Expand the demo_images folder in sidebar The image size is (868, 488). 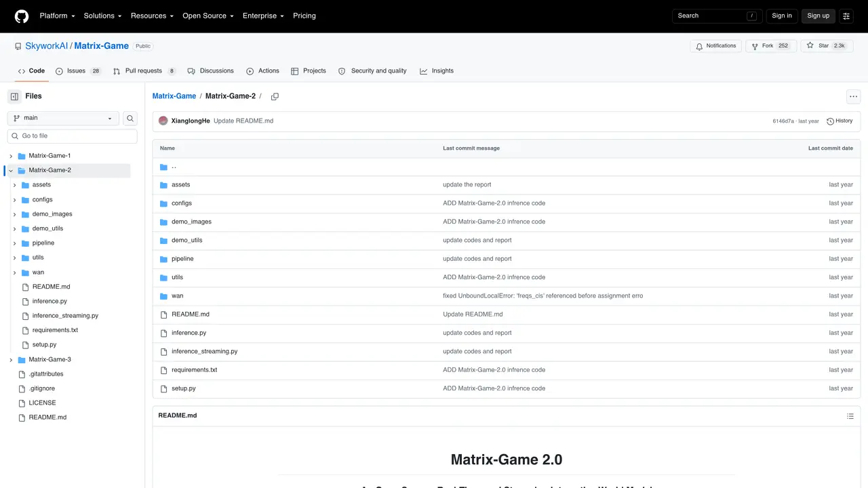click(14, 214)
